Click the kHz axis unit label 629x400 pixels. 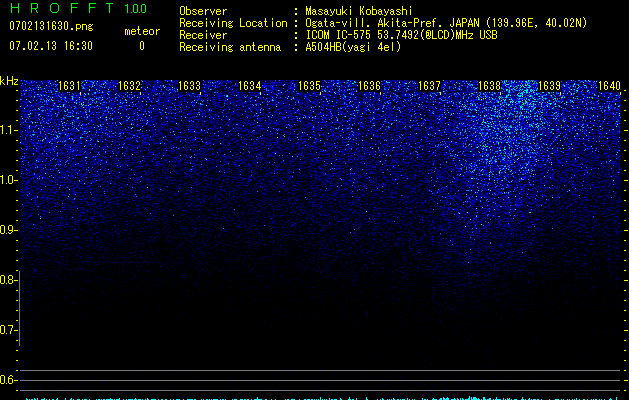point(9,81)
